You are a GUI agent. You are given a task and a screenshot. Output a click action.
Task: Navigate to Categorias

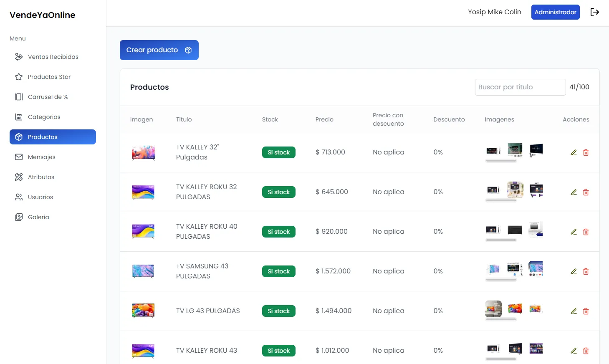pos(53,117)
